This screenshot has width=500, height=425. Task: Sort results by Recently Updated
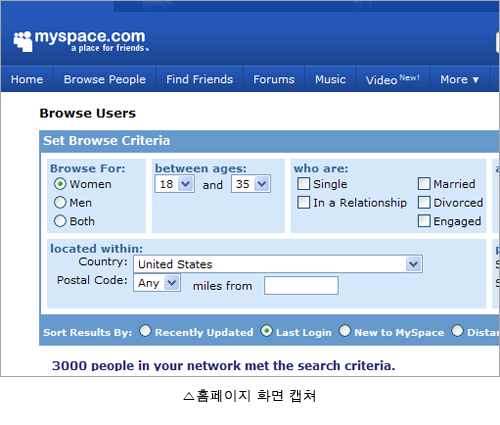[145, 331]
